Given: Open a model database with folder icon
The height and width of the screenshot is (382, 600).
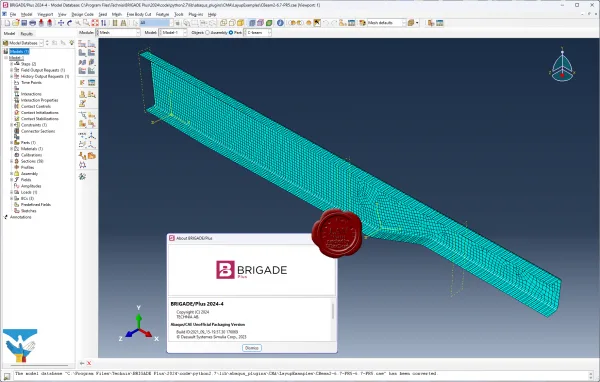Looking at the screenshot, I should [15, 23].
